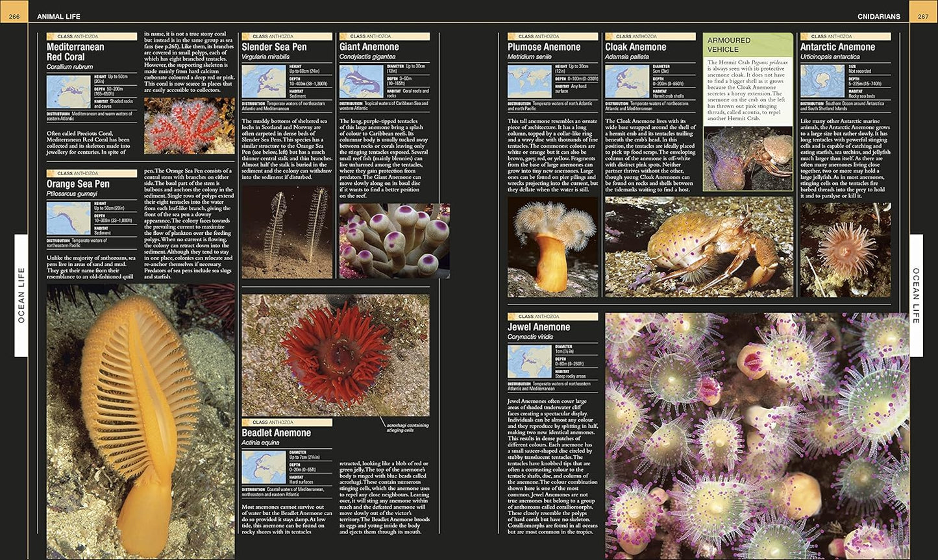Click CLASS ANTHOZOA label above Beadlet Anemone
The image size is (938, 560).
(x=273, y=422)
